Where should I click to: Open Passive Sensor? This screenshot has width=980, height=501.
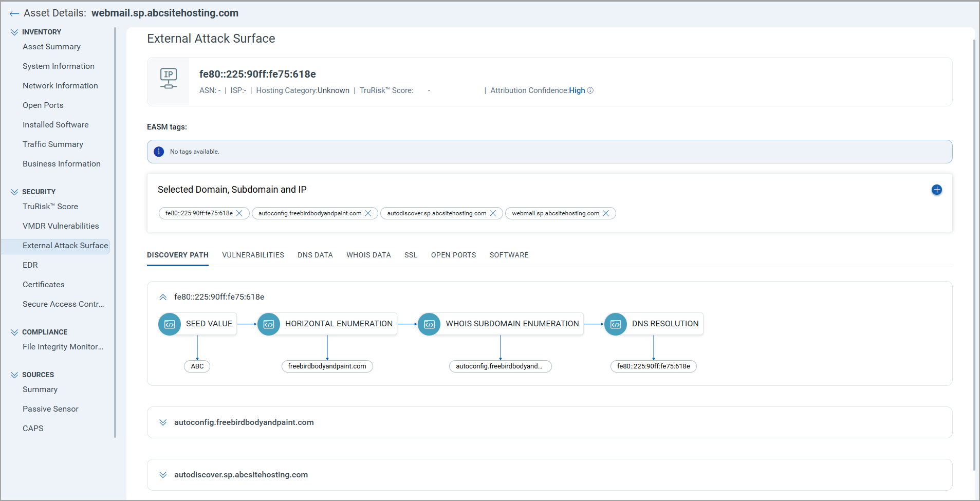pos(50,409)
